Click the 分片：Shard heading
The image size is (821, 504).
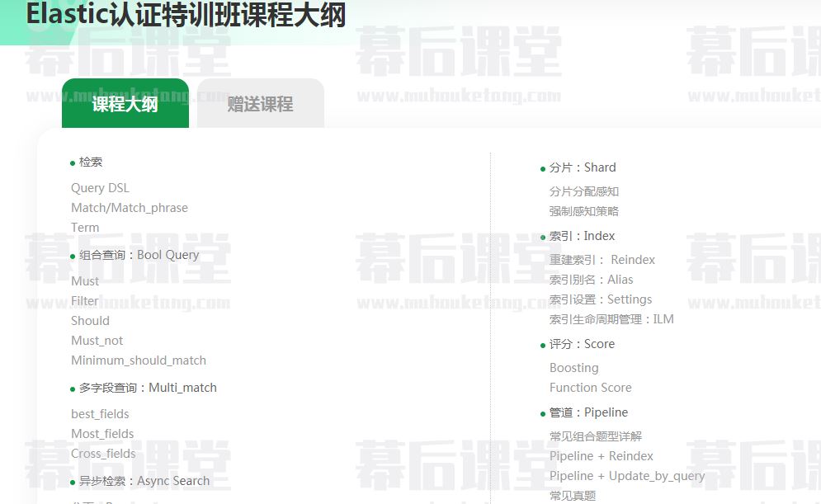click(583, 167)
